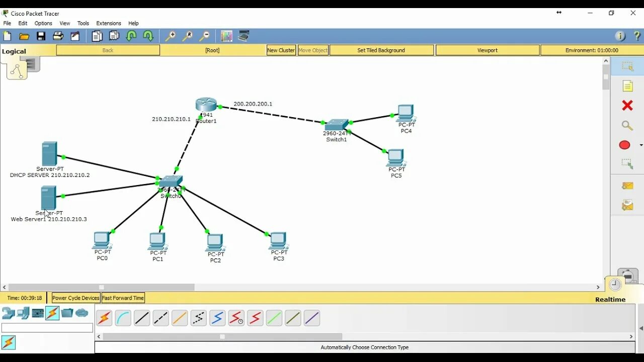This screenshot has height=362, width=644.
Task: Pick the blue coaxial cable
Action: click(x=217, y=318)
